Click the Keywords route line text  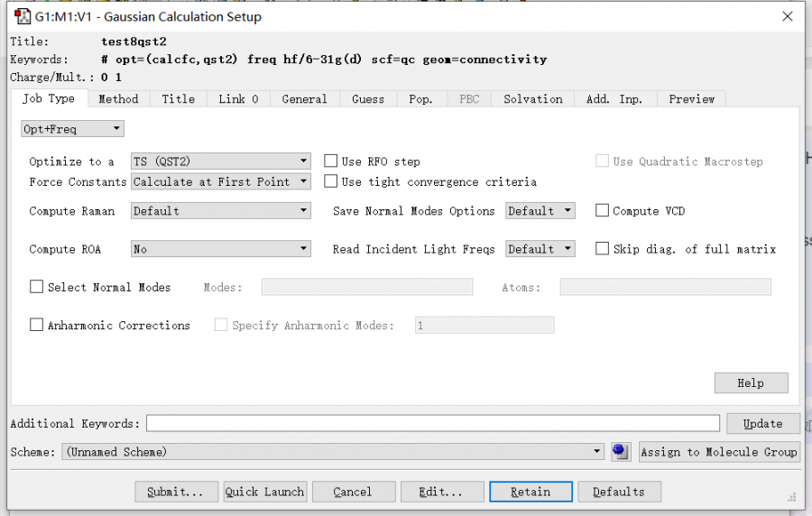(324, 60)
